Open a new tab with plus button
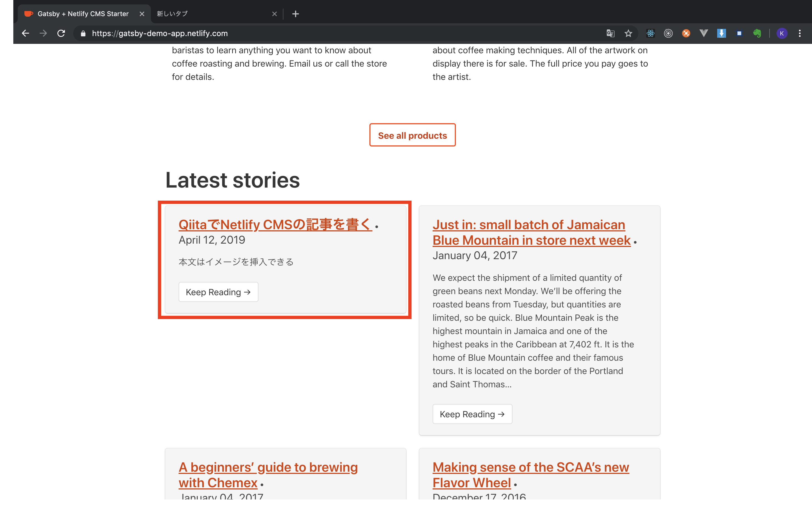The height and width of the screenshot is (515, 812). pos(295,14)
